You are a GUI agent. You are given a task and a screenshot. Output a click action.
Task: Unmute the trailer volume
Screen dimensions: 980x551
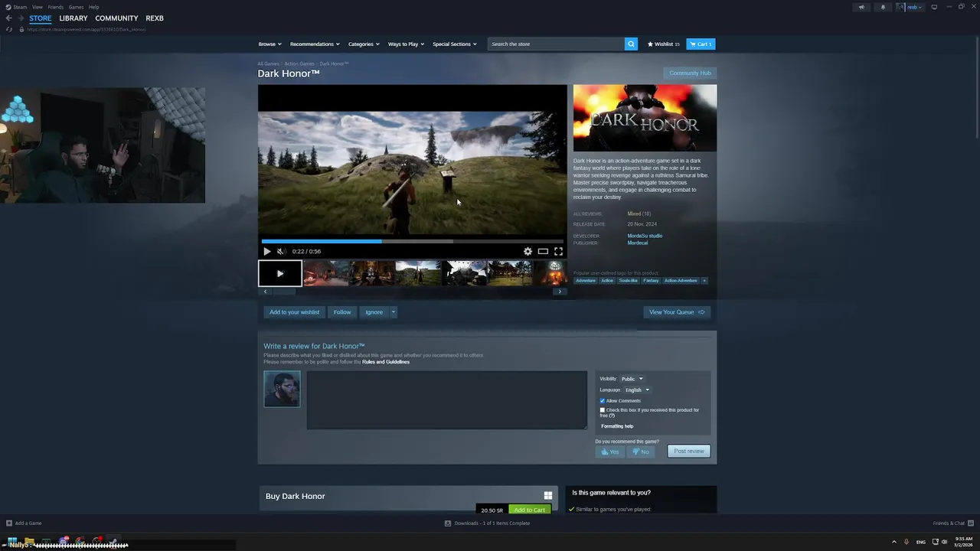(281, 251)
